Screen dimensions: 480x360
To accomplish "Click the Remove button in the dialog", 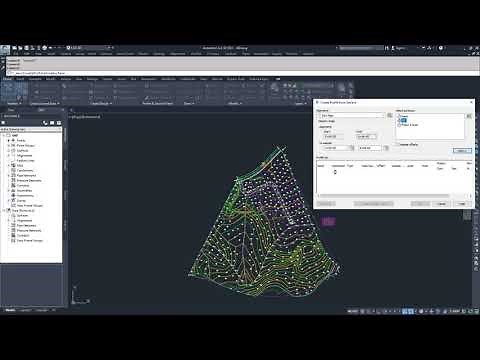I will (326, 204).
